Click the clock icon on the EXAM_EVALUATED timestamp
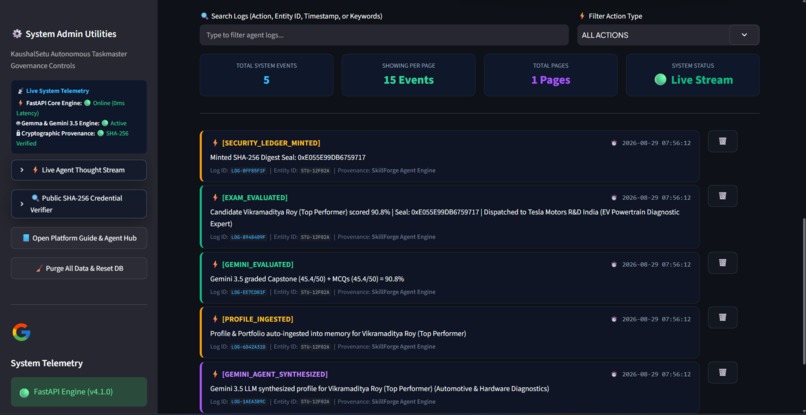This screenshot has height=415, width=806. coord(614,197)
